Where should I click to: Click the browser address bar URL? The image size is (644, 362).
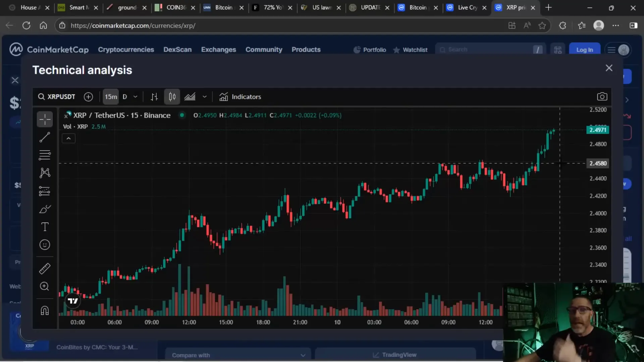[x=133, y=25]
